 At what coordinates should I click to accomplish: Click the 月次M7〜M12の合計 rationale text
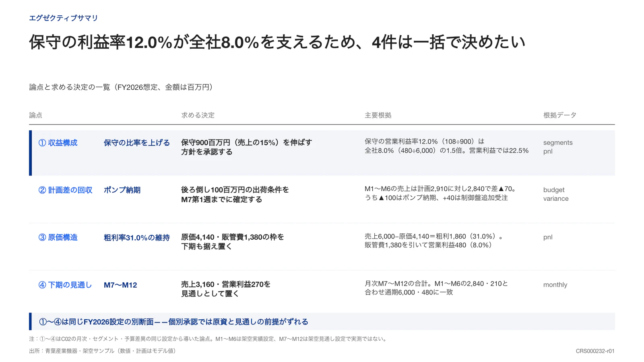[436, 288]
